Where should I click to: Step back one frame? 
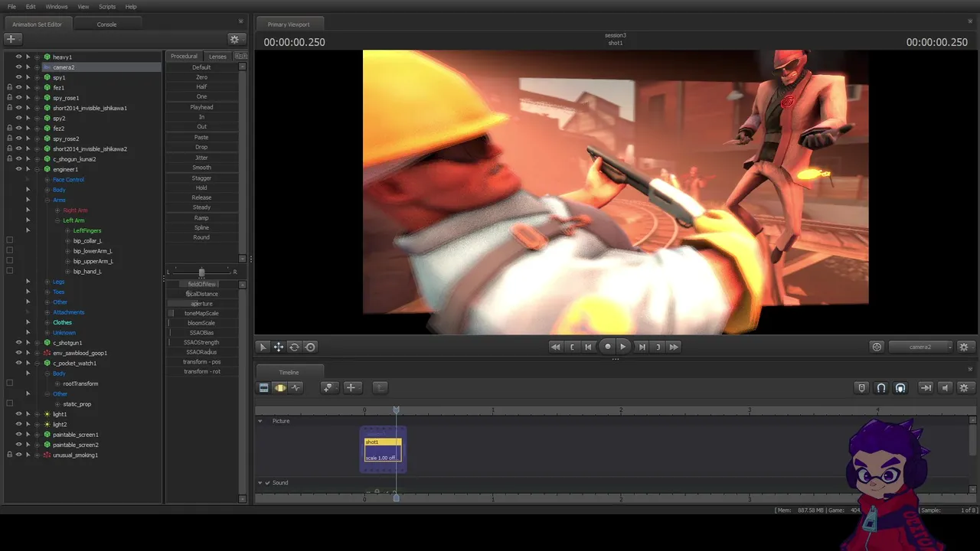pos(588,347)
